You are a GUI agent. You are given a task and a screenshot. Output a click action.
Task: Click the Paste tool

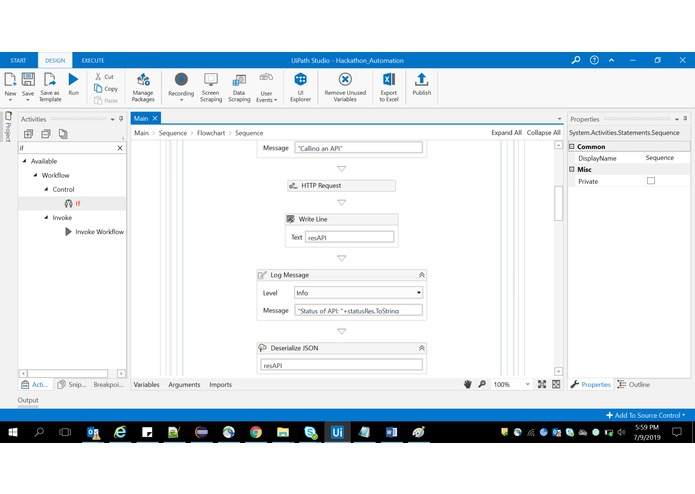[x=106, y=101]
